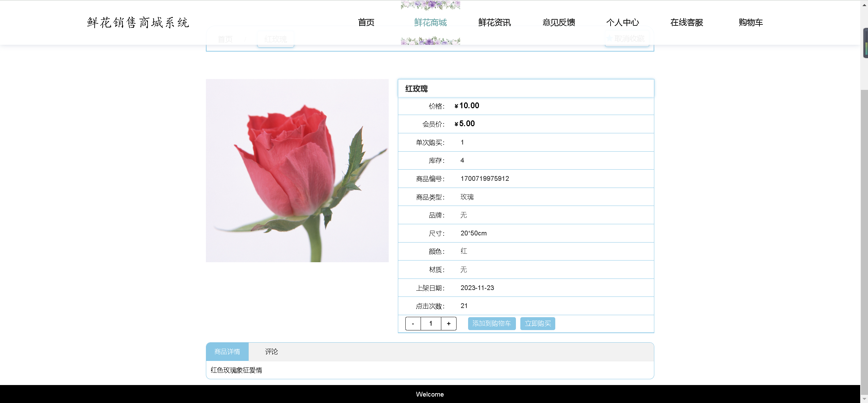The height and width of the screenshot is (403, 868).
Task: Click the price value ¥10.00
Action: click(x=467, y=106)
